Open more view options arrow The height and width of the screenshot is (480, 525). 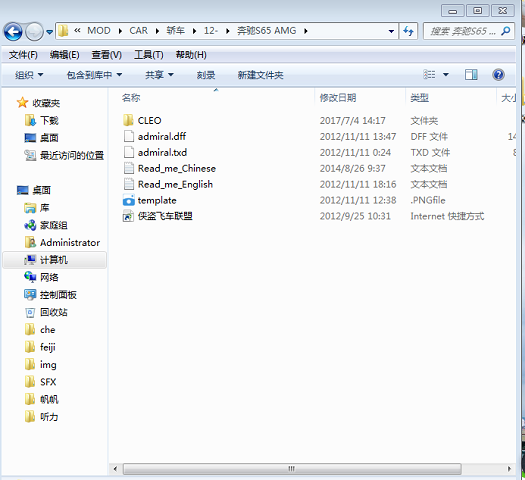click(446, 75)
